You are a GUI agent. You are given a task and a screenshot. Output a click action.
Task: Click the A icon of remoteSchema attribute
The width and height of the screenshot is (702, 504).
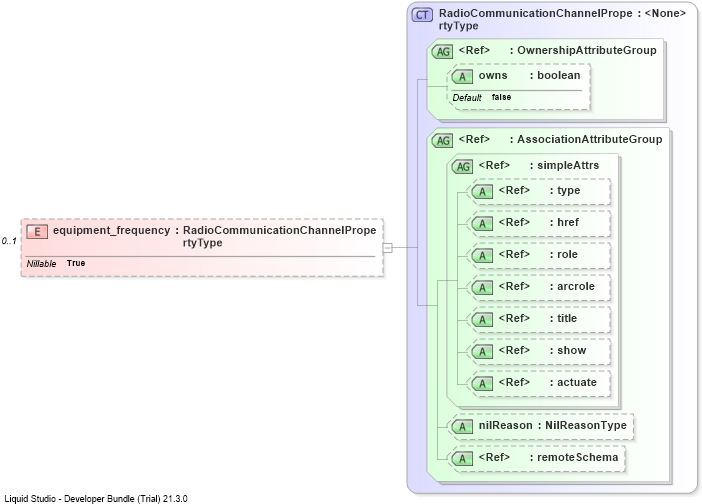click(462, 458)
